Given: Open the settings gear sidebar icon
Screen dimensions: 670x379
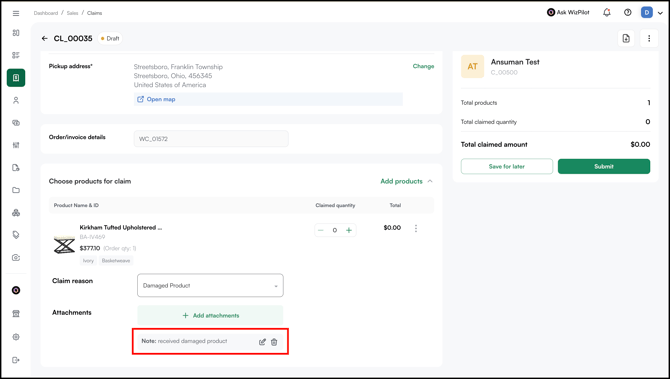Looking at the screenshot, I should pos(16,337).
